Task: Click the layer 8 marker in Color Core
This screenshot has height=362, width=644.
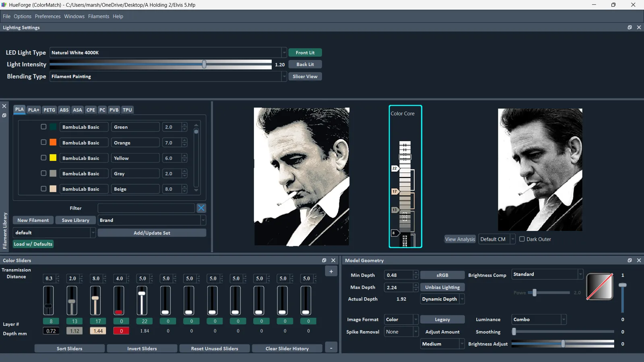Action: (395, 233)
